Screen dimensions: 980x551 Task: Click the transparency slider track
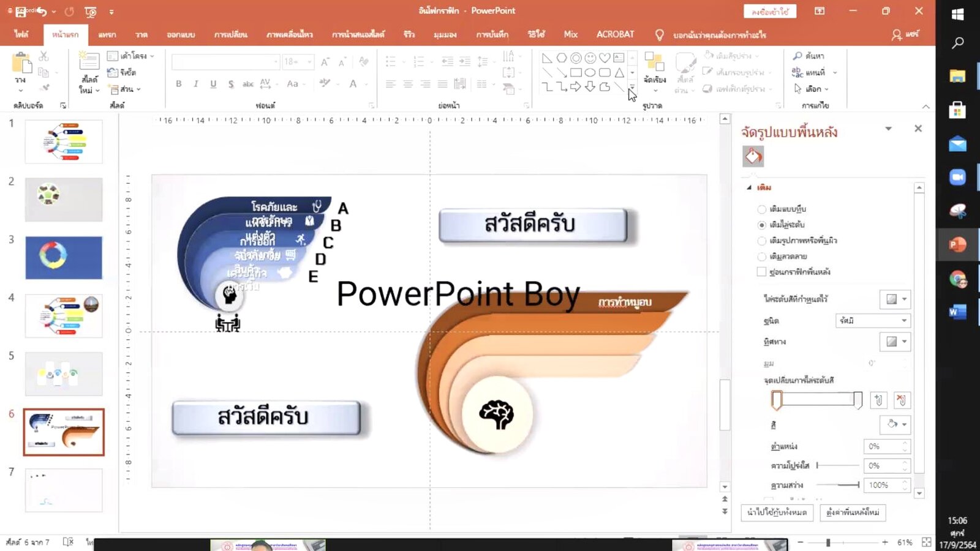click(x=838, y=465)
